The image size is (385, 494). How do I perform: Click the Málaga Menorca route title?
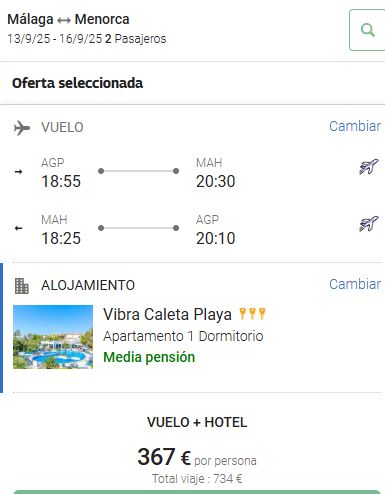(68, 19)
